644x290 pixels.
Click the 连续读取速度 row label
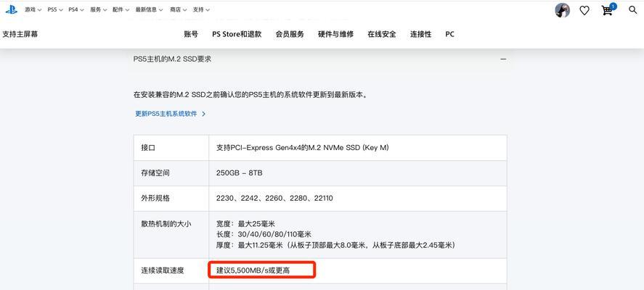(162, 270)
